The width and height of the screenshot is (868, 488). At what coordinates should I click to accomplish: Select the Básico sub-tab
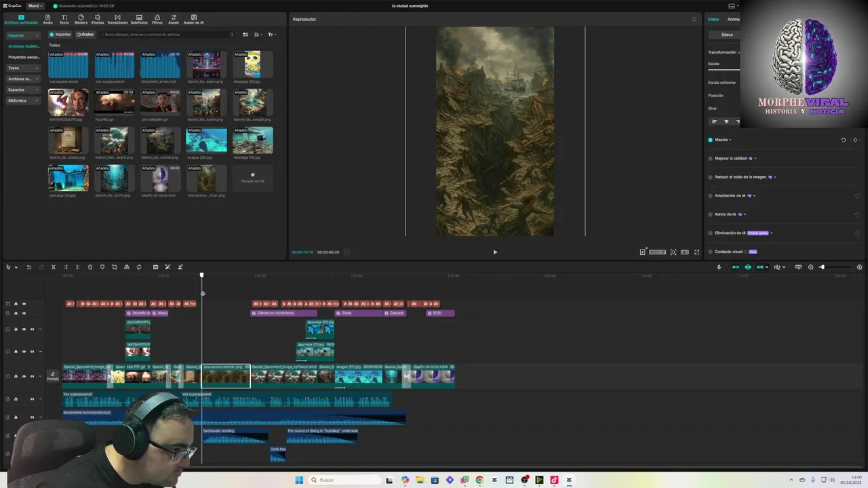(x=727, y=35)
